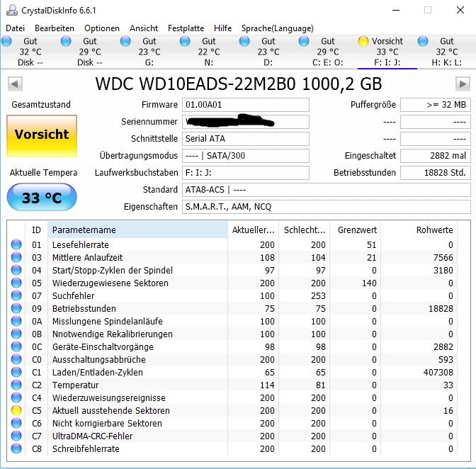Click status icon for Nnotwendige Rekalibrierungen

point(16,334)
